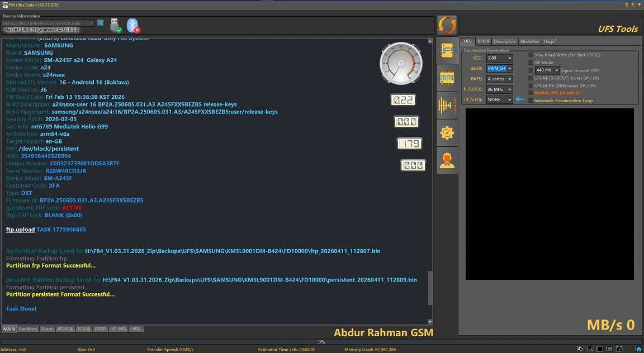
Task: Open the eMMC chip sidebar icon
Action: 447,78
